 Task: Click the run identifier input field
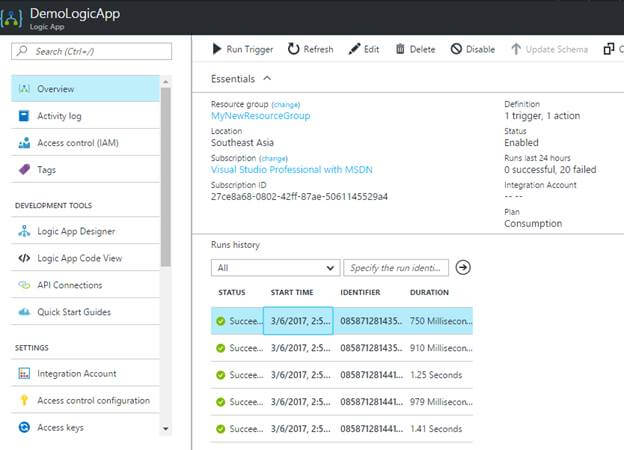pos(396,268)
